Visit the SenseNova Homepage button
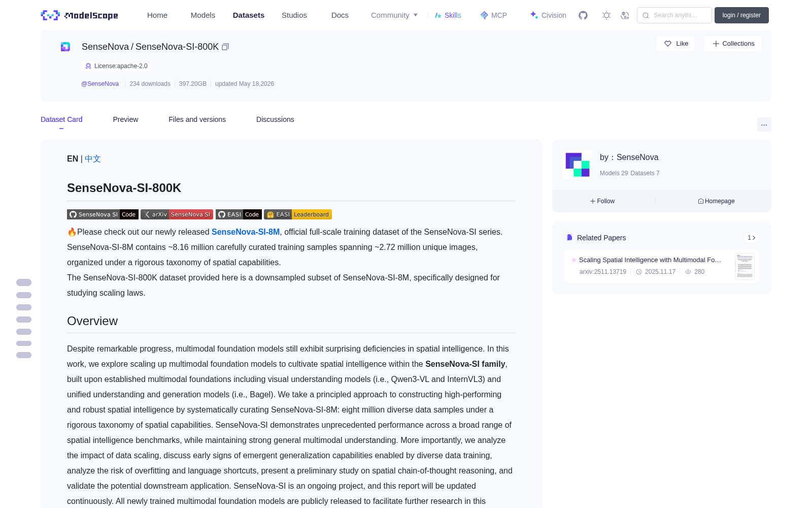The height and width of the screenshot is (508, 812). tap(716, 201)
